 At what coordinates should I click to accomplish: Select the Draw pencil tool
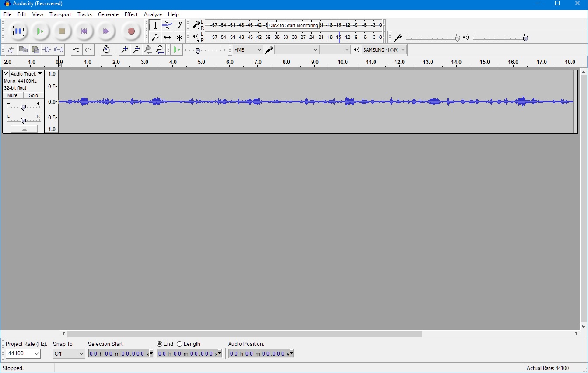pyautogui.click(x=179, y=25)
